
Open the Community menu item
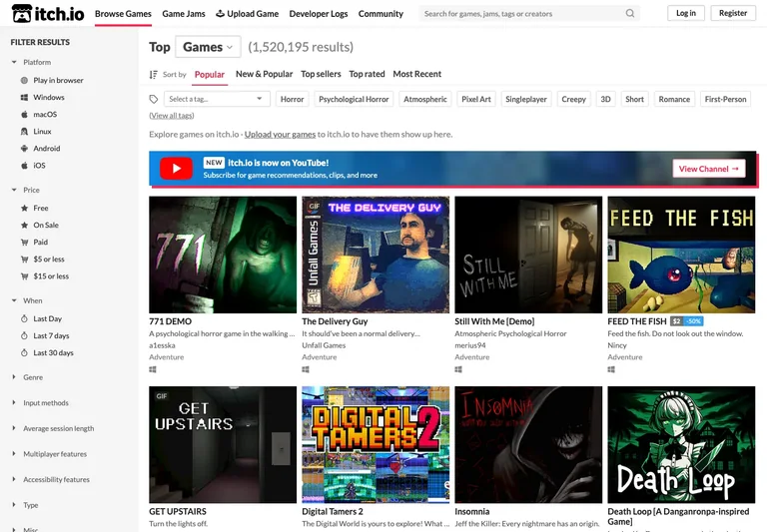pyautogui.click(x=381, y=14)
